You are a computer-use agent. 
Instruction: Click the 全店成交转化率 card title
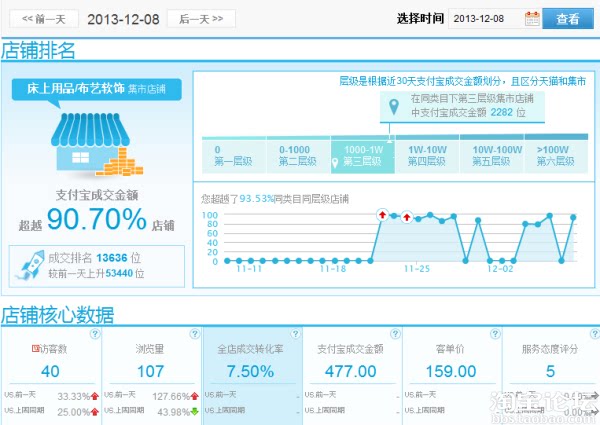tap(250, 348)
